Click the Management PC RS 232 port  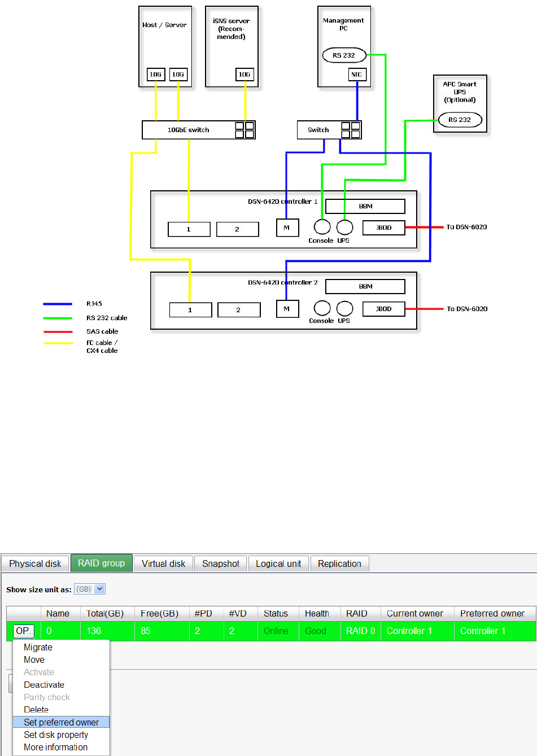(344, 55)
